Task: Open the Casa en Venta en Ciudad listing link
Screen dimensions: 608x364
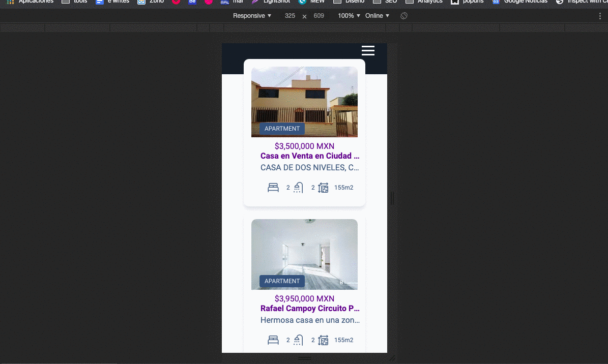Action: tap(310, 156)
